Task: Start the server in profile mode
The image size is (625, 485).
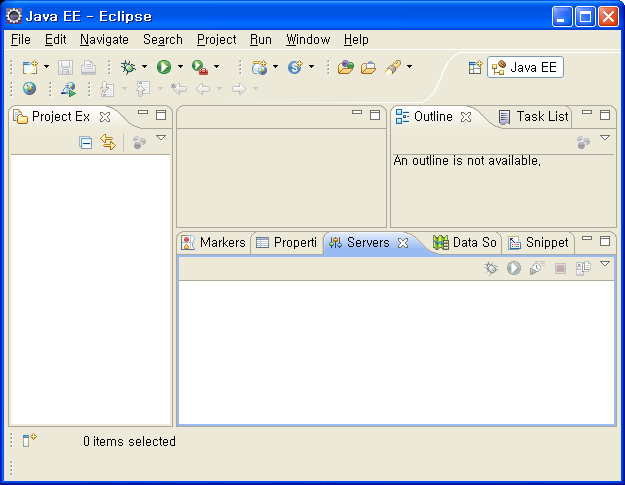Action: [537, 268]
